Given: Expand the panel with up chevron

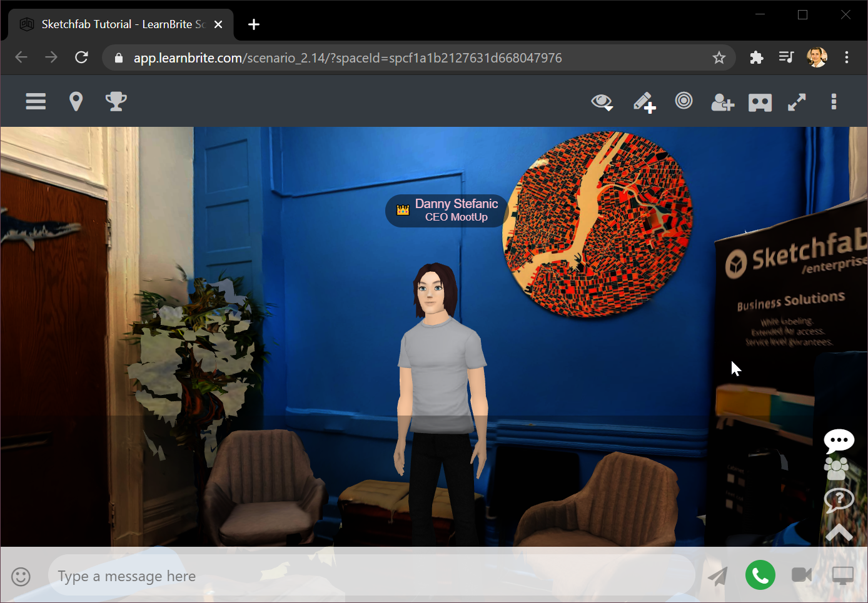Looking at the screenshot, I should (x=839, y=532).
